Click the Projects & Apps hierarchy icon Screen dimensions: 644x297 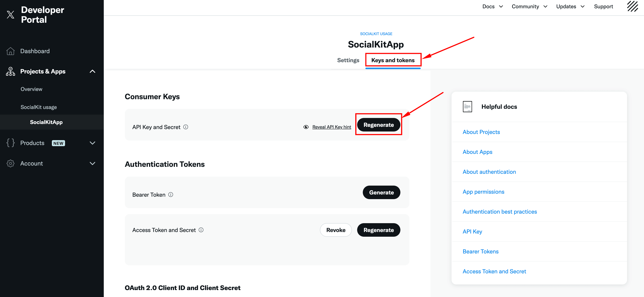pyautogui.click(x=11, y=71)
